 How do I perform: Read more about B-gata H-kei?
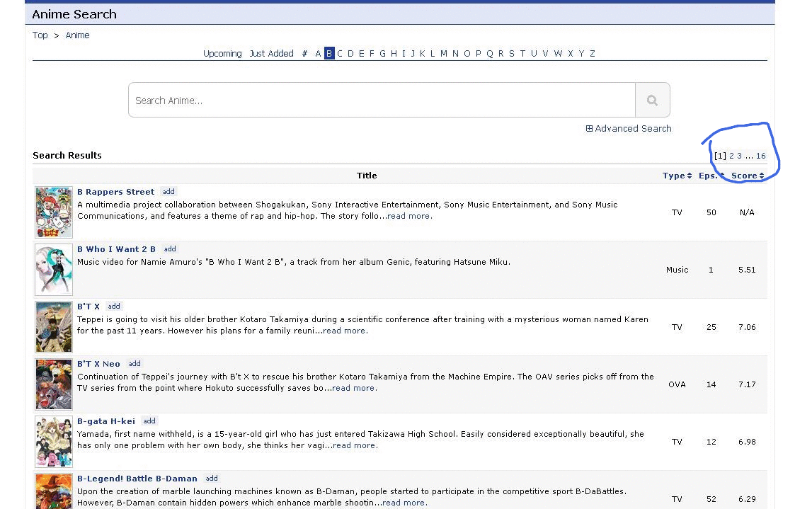tap(354, 445)
